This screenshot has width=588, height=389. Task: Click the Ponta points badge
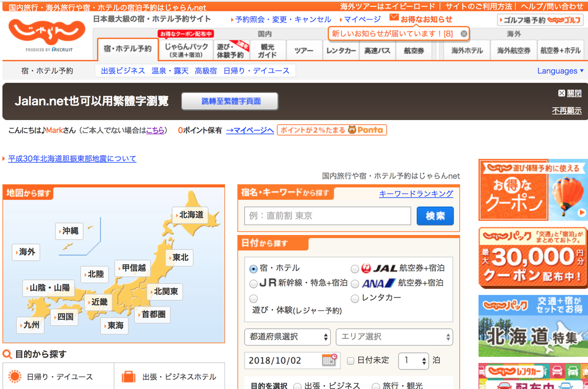[332, 130]
